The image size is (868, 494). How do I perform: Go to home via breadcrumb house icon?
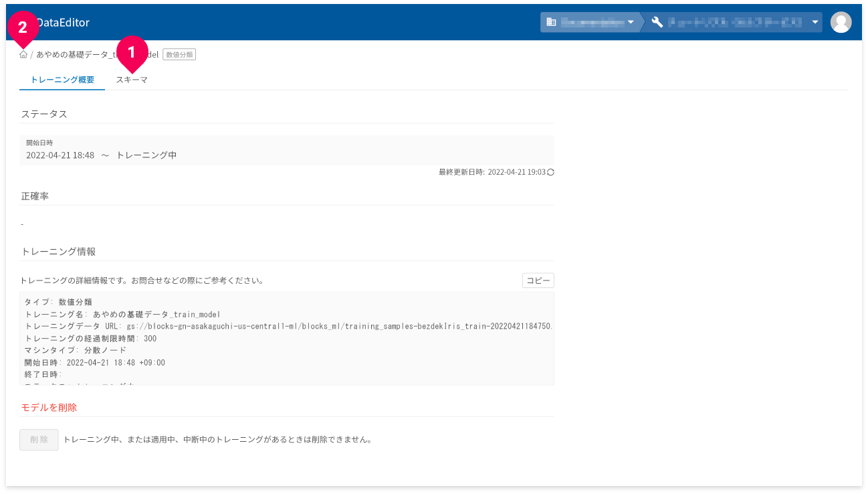point(23,55)
